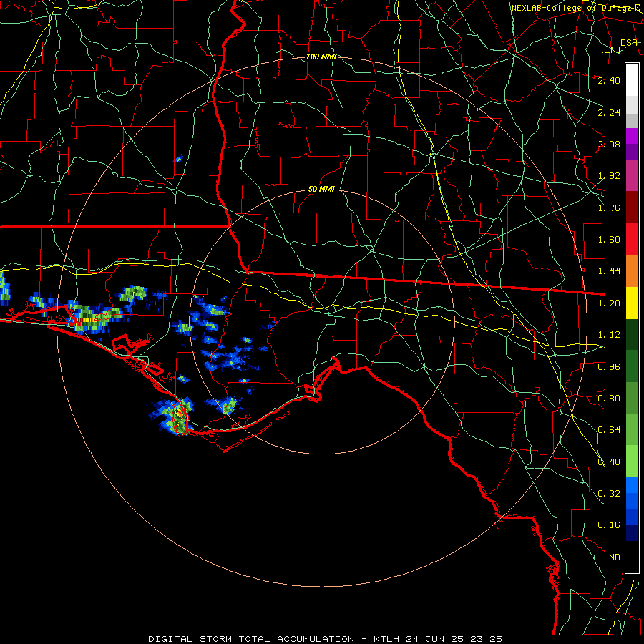644x644 pixels.
Task: Click the 2.08 legend value
Action: tap(609, 144)
